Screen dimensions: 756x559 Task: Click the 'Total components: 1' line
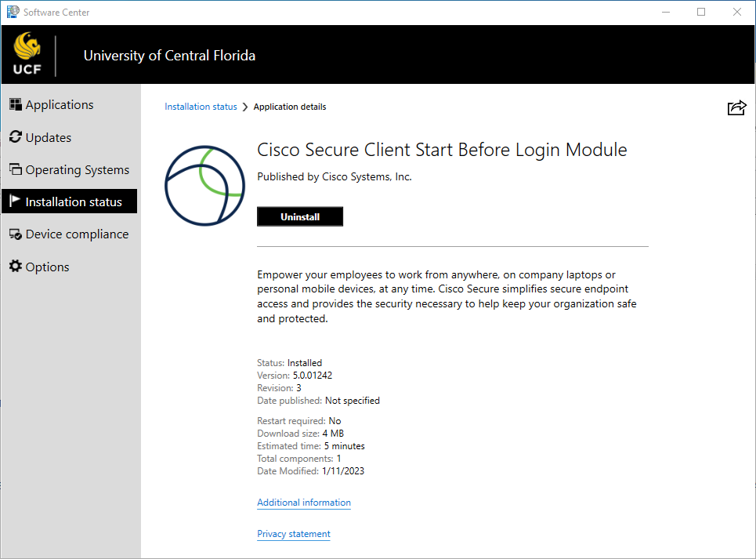click(x=299, y=458)
